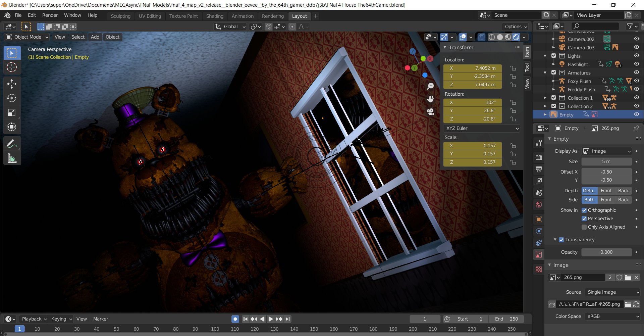
Task: Activate the Rotate tool
Action: [x=12, y=98]
